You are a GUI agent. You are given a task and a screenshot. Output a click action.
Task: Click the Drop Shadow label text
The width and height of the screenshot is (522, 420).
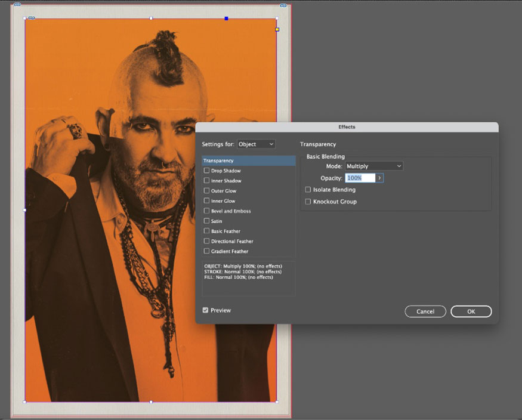tap(226, 171)
